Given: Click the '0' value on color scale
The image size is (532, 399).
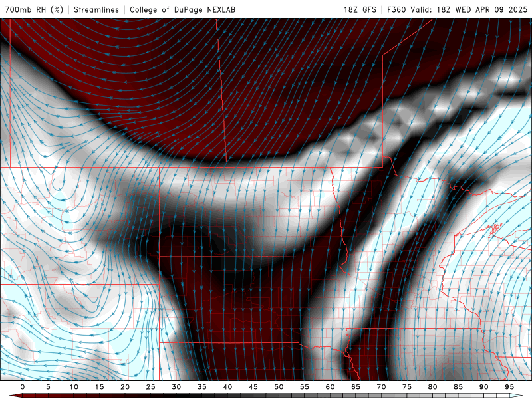Looking at the screenshot, I should [23, 387].
